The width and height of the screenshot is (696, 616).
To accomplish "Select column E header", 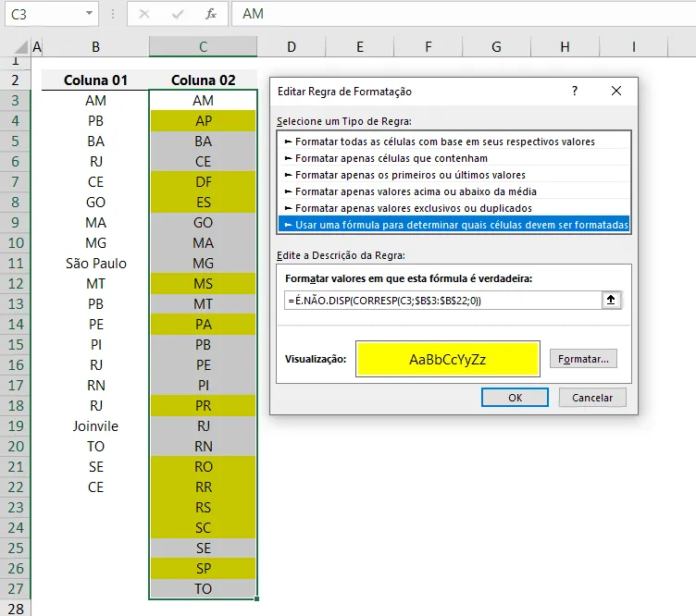I will click(360, 46).
